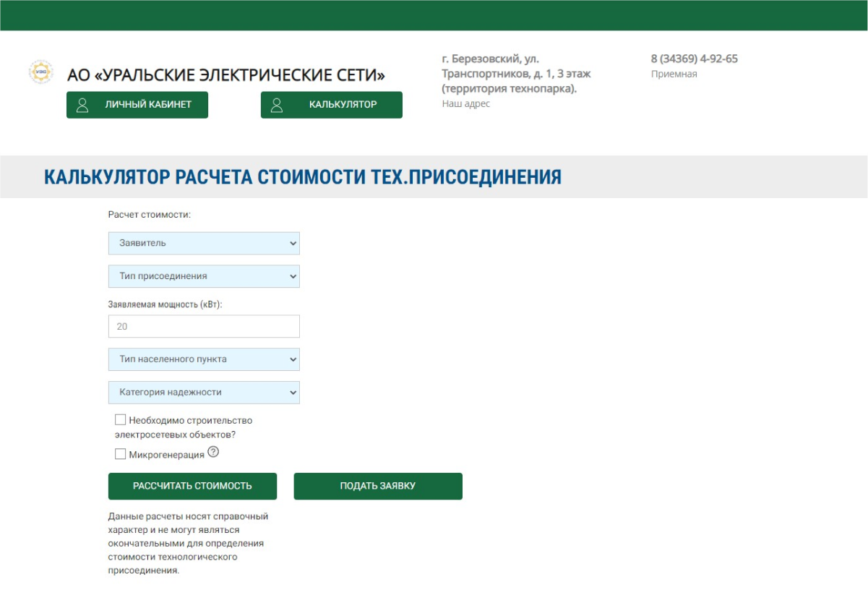Click the Калькулятор расчета стоимости тех.присоединения heading
The width and height of the screenshot is (868, 611).
[303, 177]
